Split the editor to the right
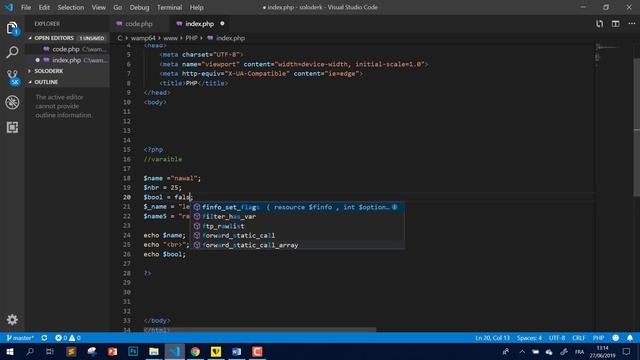Image resolution: width=640 pixels, height=360 pixels. (x=616, y=24)
